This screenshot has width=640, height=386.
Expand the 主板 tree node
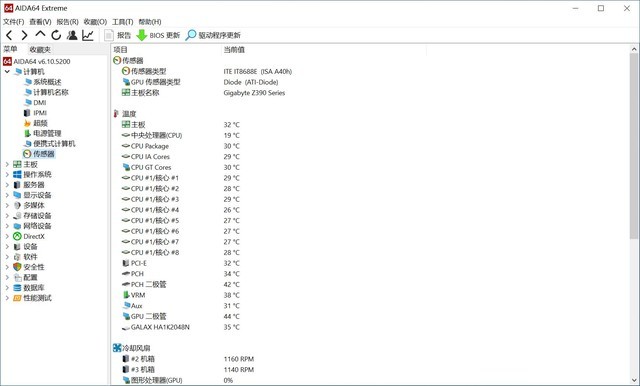[7, 164]
